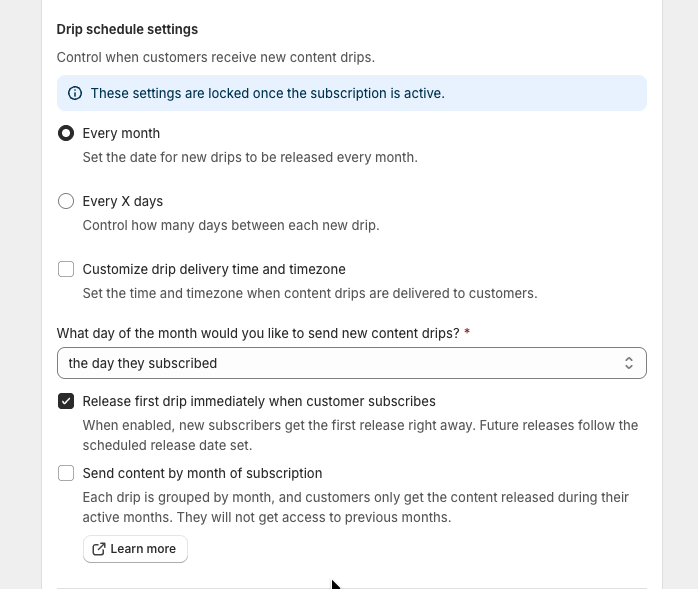Select the Every month radio button

66,133
